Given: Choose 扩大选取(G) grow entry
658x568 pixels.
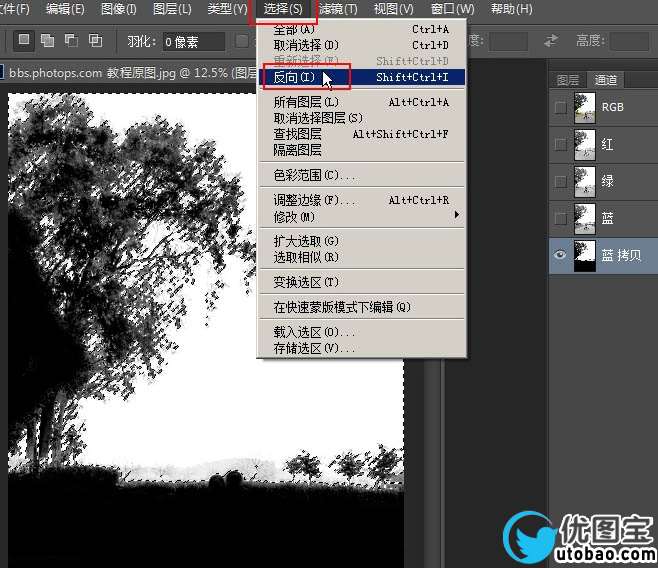Looking at the screenshot, I should tap(362, 241).
